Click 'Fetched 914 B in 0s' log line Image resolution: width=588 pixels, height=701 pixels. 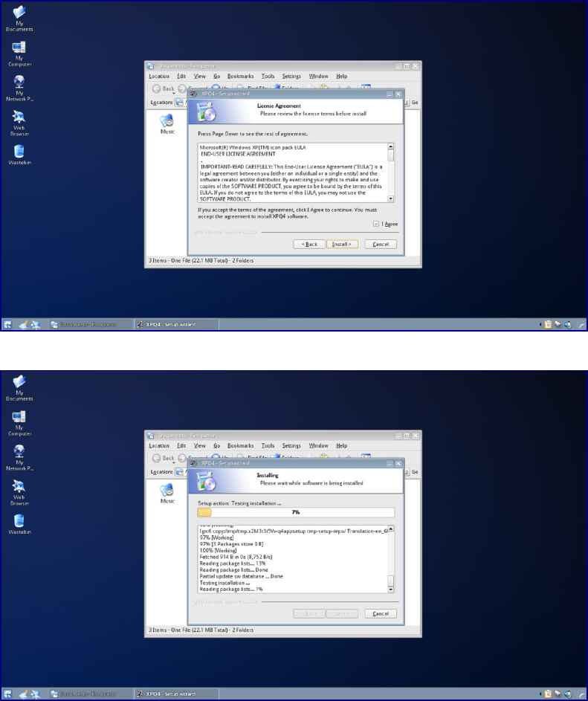(236, 557)
